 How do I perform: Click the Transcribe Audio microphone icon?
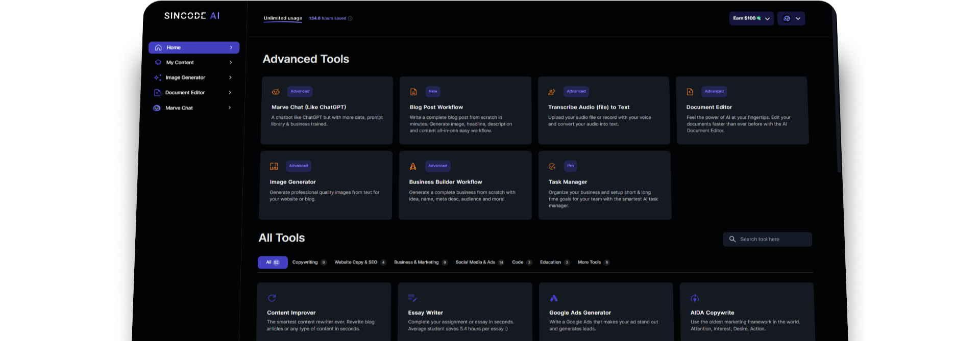(x=552, y=92)
